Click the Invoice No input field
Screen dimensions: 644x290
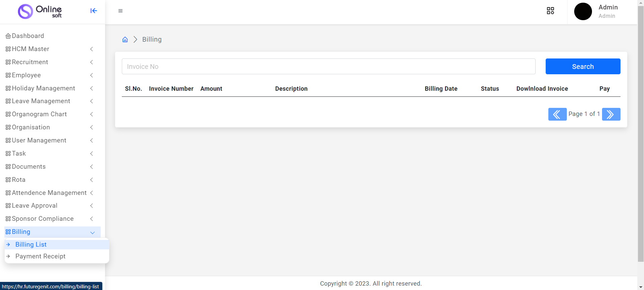328,67
